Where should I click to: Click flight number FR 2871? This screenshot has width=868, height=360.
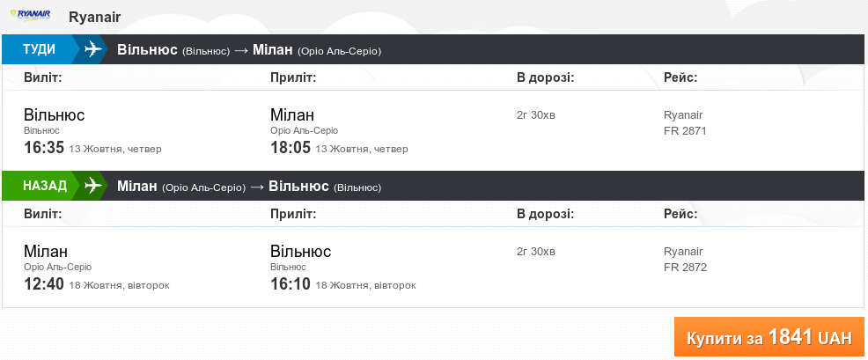coord(685,131)
